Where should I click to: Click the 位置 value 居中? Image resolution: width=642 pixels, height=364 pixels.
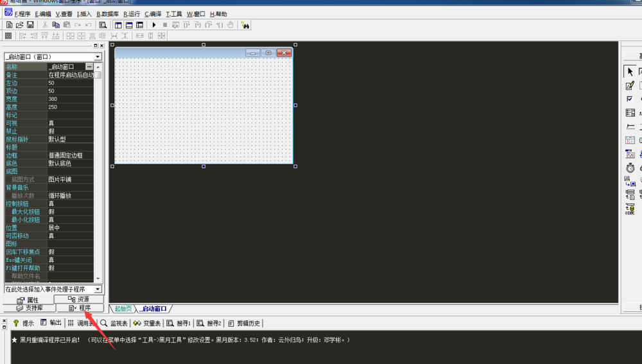pyautogui.click(x=71, y=228)
